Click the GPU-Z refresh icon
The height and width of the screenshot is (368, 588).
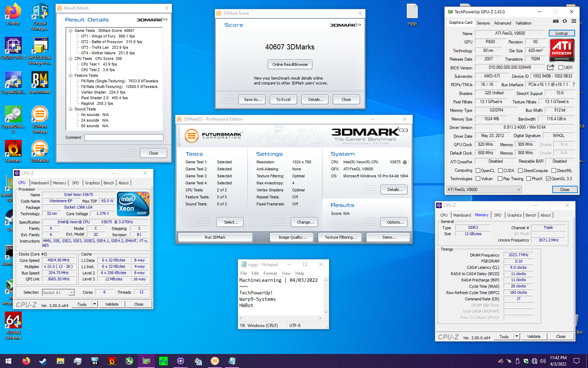[565, 21]
